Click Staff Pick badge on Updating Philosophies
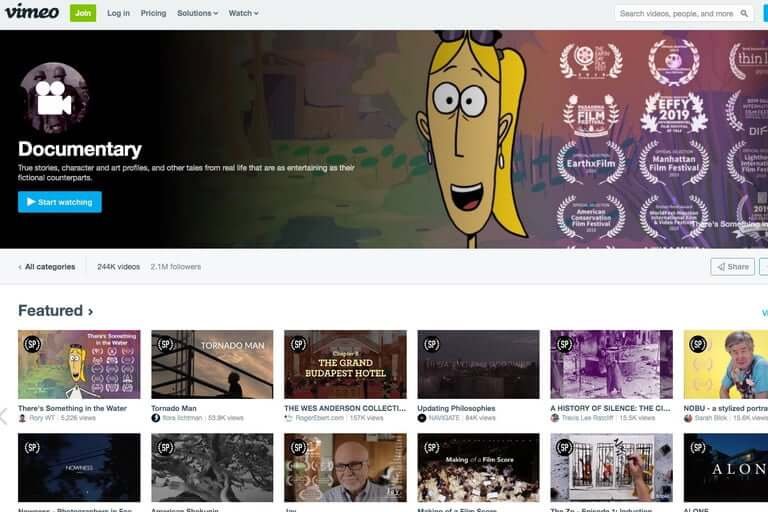768x512 pixels. pos(432,344)
